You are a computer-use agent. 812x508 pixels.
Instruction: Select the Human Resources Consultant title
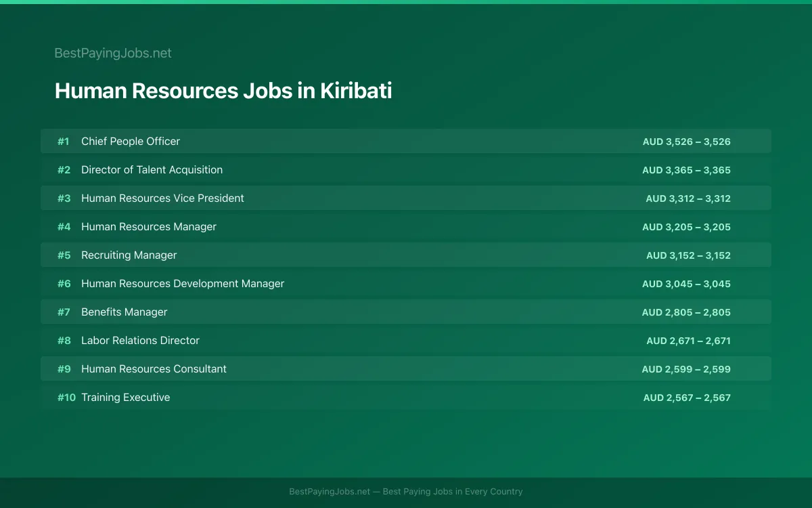pos(154,369)
